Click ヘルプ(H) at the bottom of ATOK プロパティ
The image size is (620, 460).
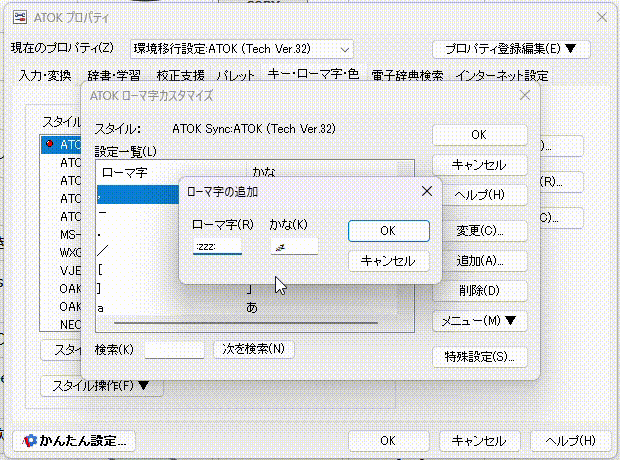click(x=570, y=441)
